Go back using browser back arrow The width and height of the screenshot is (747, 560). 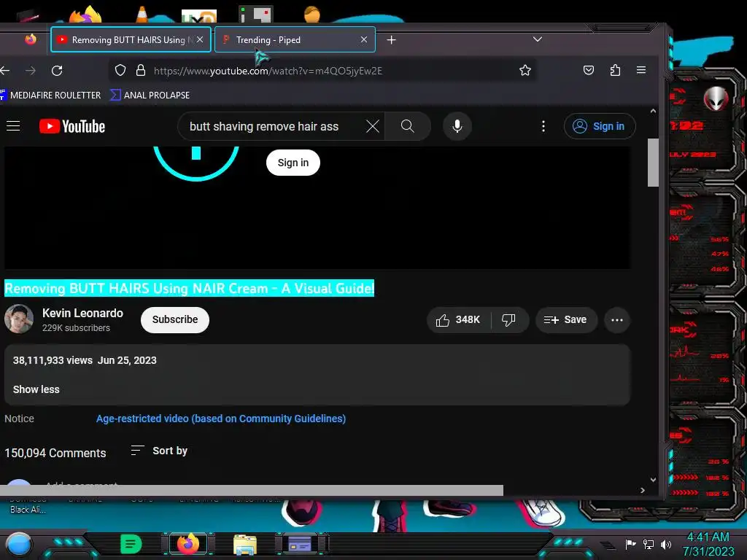(5, 71)
